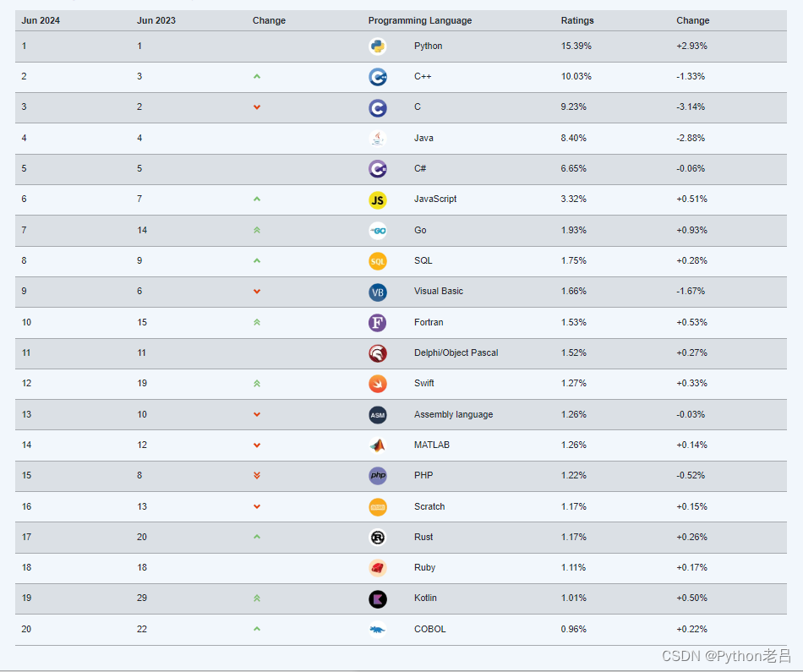Click the Ratings column header
This screenshot has width=803, height=672.
(x=577, y=20)
